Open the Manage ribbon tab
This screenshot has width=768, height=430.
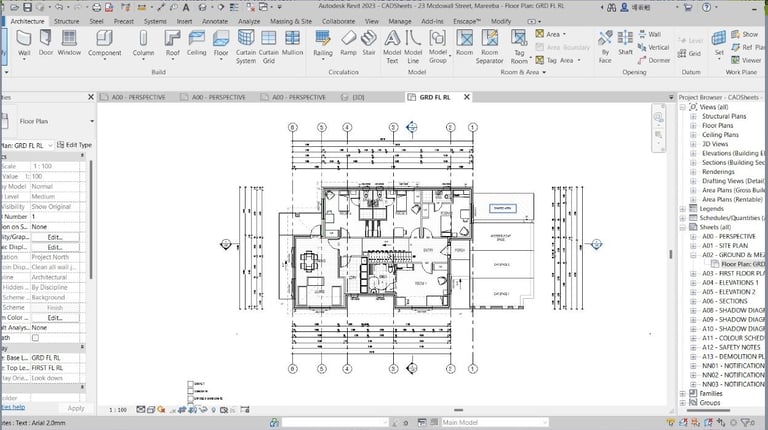pyautogui.click(x=400, y=21)
